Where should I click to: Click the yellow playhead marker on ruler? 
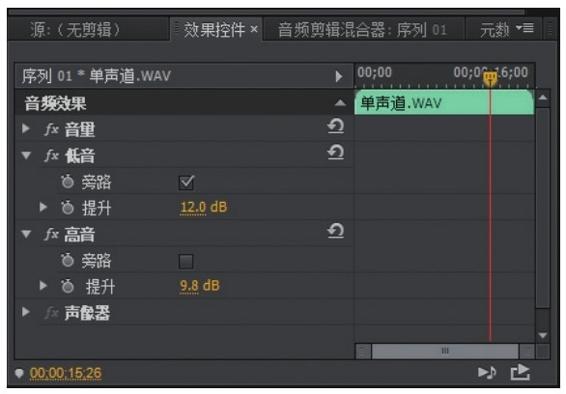[490, 78]
